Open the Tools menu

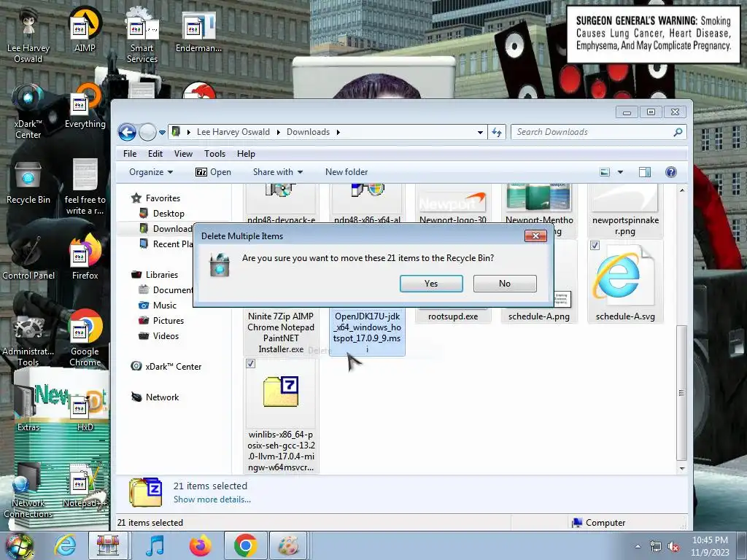pos(214,153)
